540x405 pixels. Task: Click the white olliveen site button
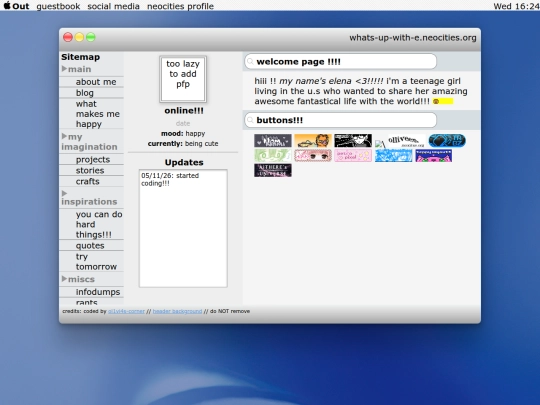(x=406, y=141)
